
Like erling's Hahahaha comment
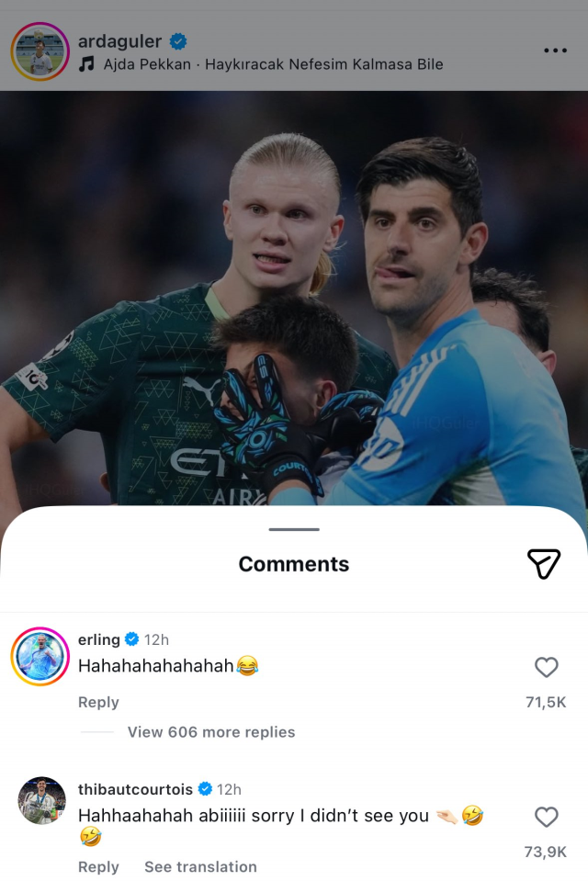546,667
